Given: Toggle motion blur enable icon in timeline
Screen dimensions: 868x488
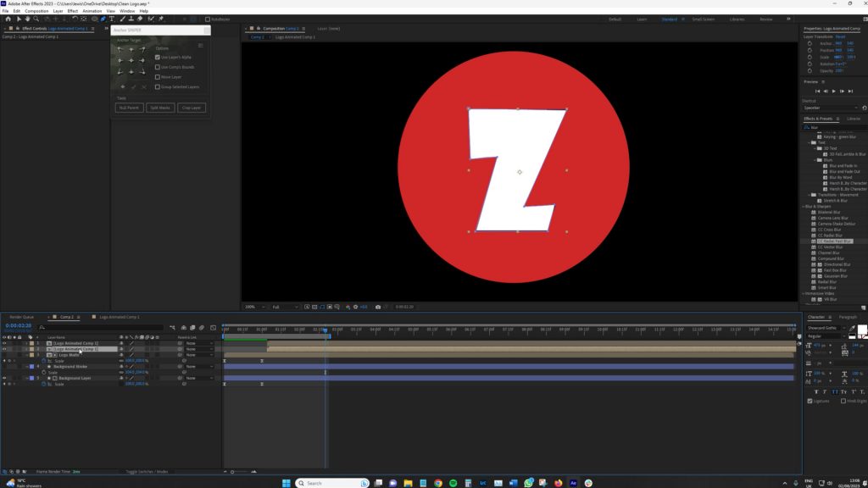Looking at the screenshot, I should [202, 328].
